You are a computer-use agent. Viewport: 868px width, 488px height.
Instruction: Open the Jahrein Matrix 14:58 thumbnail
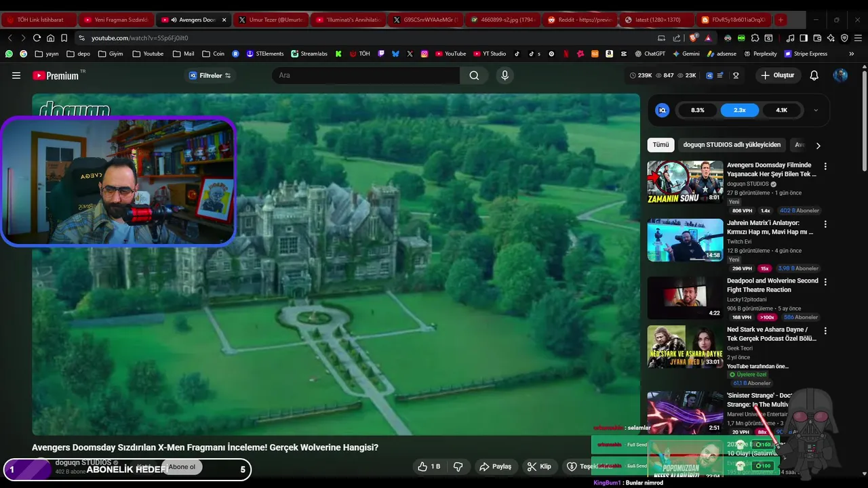pos(685,240)
